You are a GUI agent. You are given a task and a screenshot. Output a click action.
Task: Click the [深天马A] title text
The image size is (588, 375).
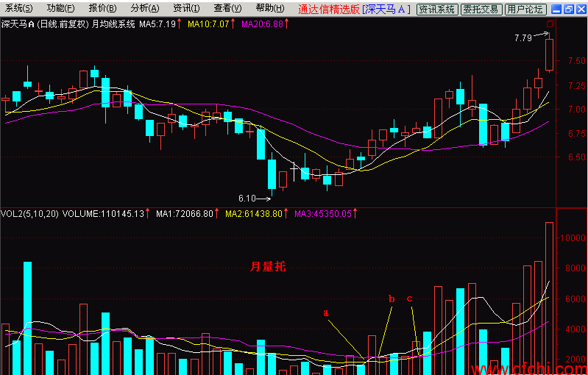(x=386, y=9)
